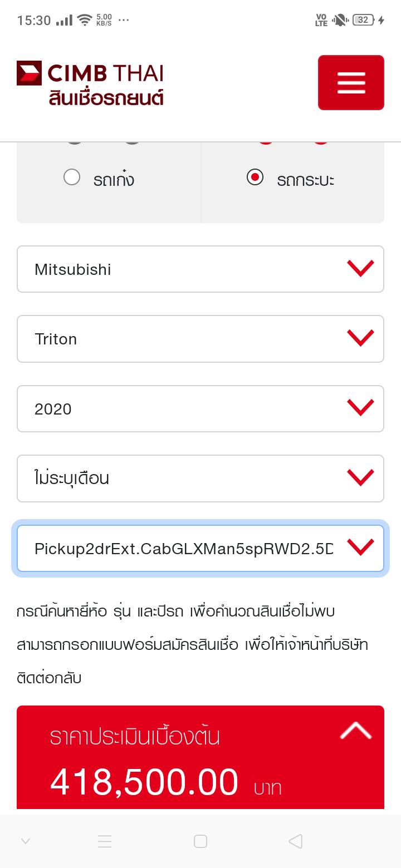Tap the Android home square icon
Image resolution: width=401 pixels, height=868 pixels.
200,841
